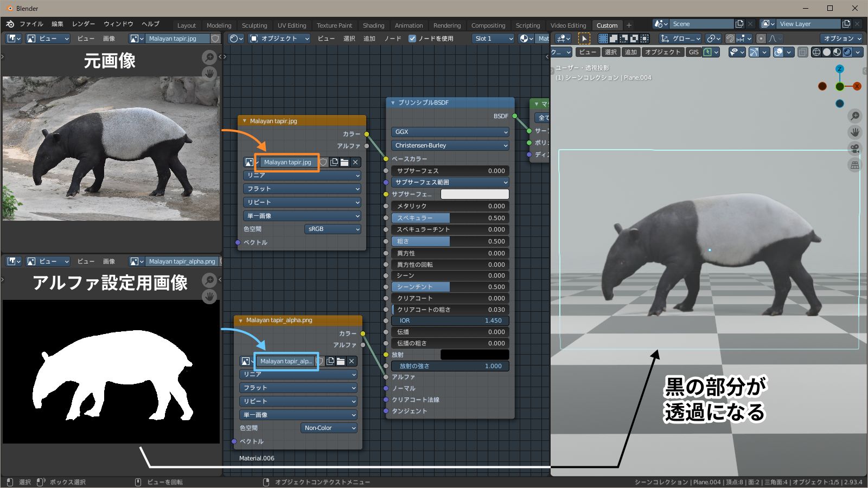Click the GIS button in 3D viewport header
This screenshot has width=868, height=488.
693,52
